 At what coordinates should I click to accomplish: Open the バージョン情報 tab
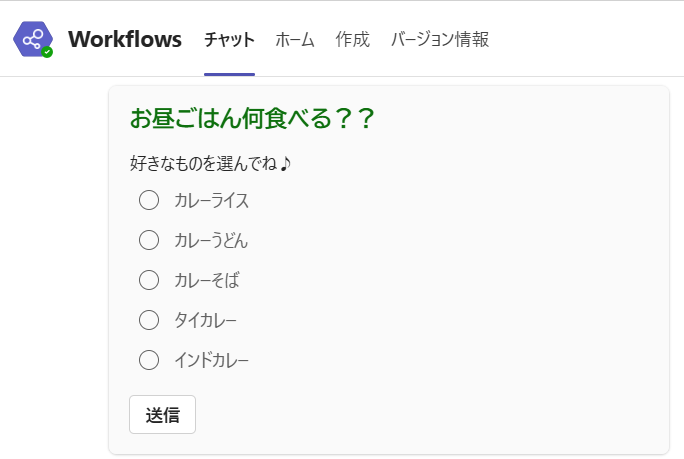[x=440, y=40]
